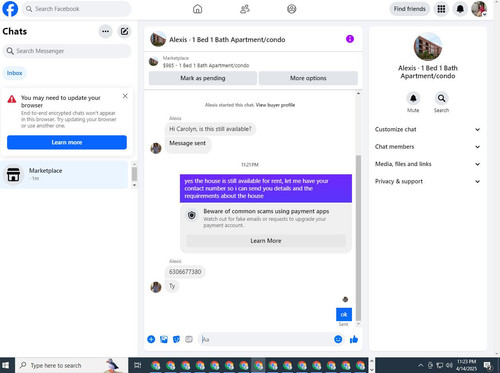Click the taskbar network icon
The width and height of the screenshot is (500, 373).
tap(440, 365)
